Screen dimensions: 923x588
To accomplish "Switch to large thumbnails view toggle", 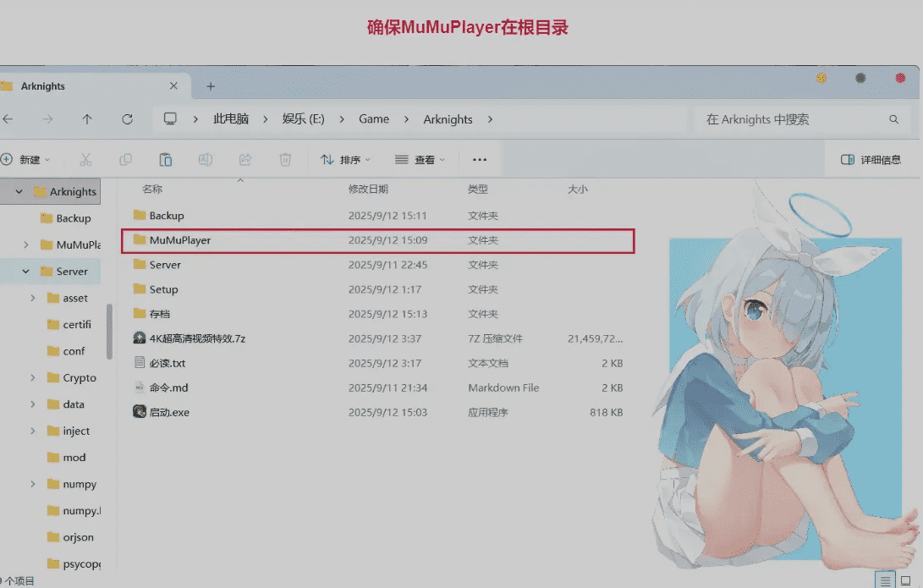I will (x=905, y=580).
